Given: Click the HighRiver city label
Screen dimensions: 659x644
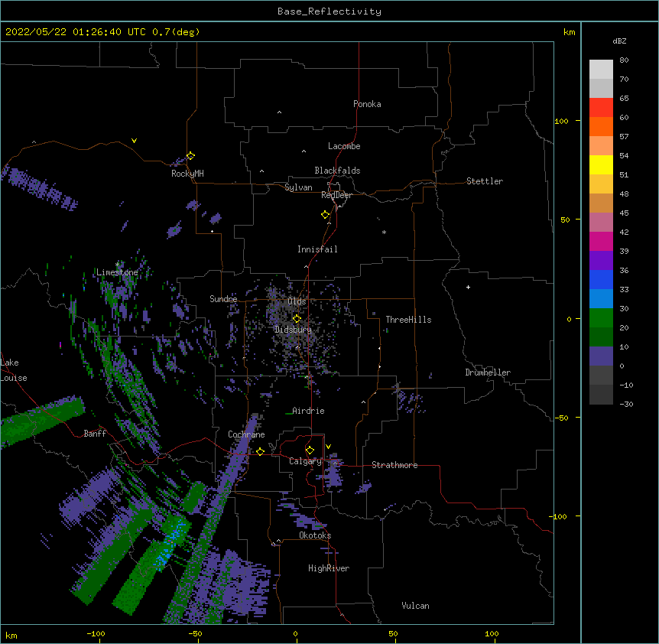Looking at the screenshot, I should [x=329, y=568].
